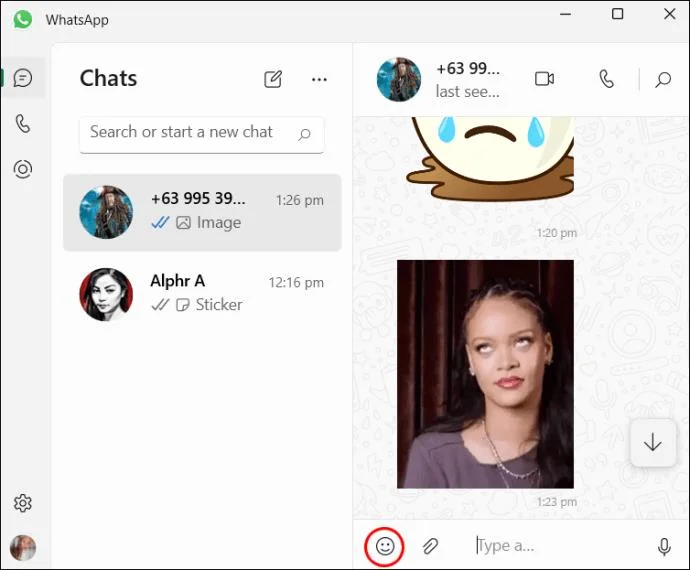
Task: Click the last see... status text
Action: (x=467, y=92)
